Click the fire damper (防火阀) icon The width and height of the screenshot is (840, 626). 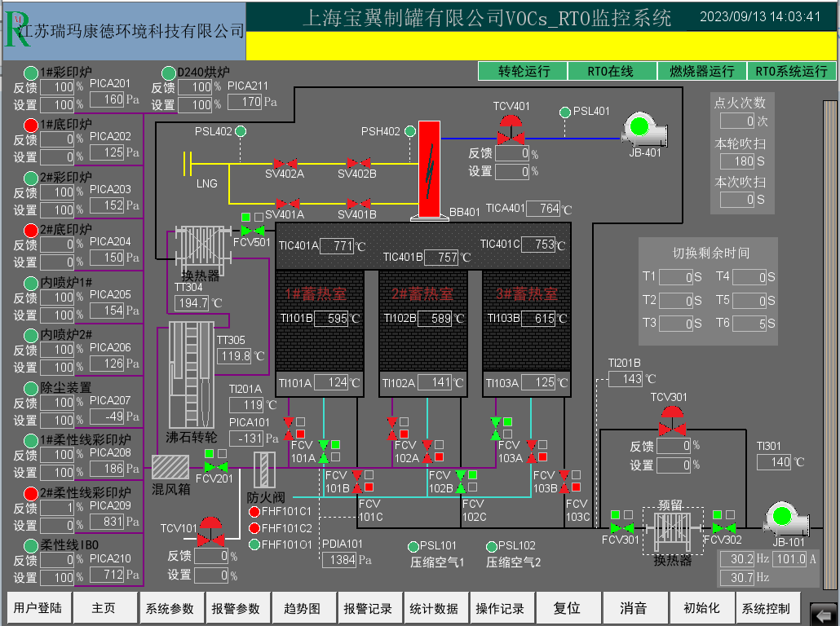[x=266, y=470]
